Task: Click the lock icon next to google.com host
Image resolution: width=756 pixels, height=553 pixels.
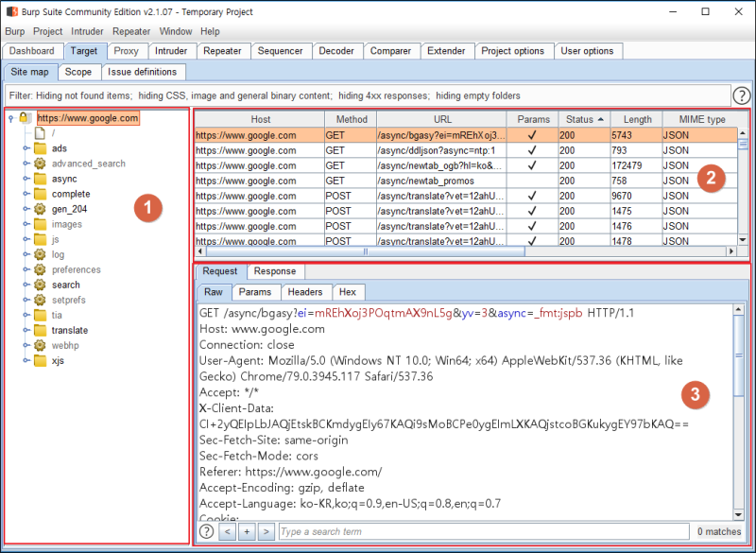Action: pyautogui.click(x=23, y=117)
